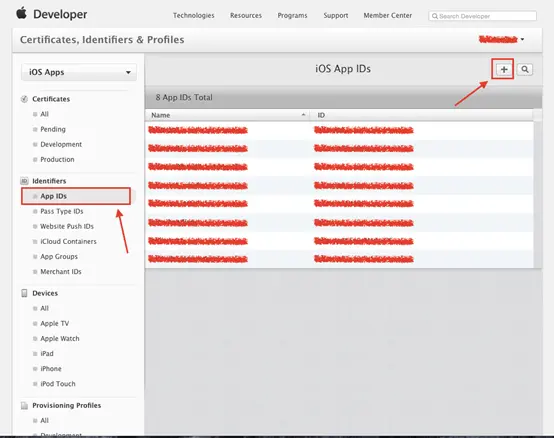Select iPod Touch under Devices
Viewport: 554px width, 438px height.
click(58, 384)
